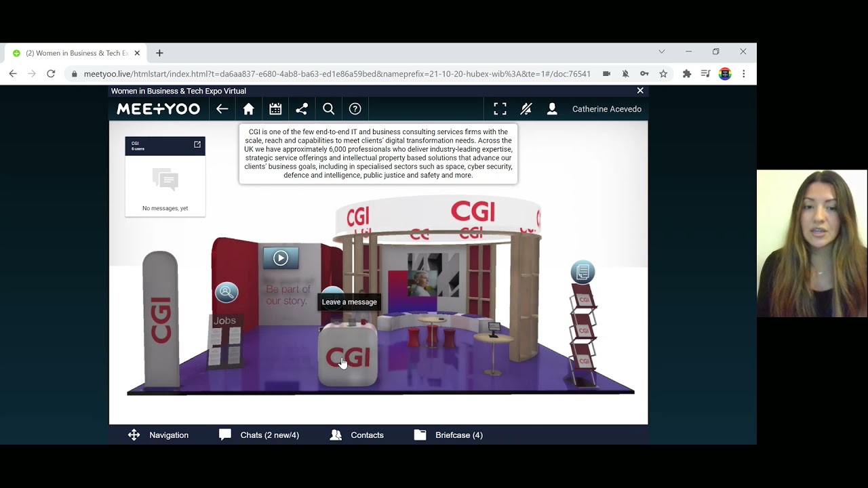Open Chats (2 new/4)
This screenshot has height=488, width=868.
[x=259, y=435]
